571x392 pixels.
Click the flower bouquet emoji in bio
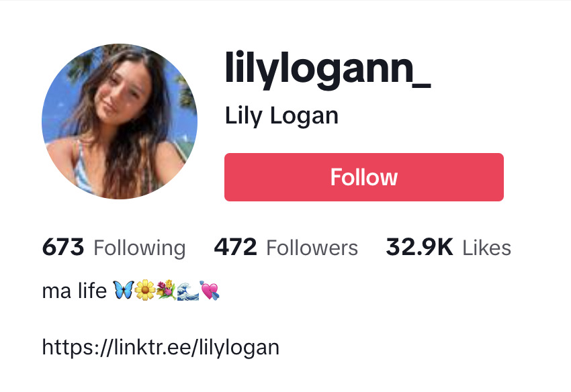click(166, 290)
